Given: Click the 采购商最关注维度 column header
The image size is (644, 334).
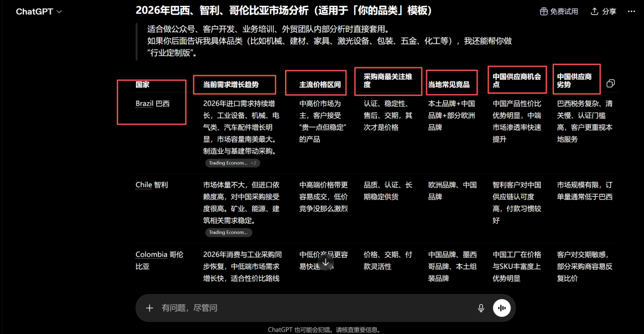Looking at the screenshot, I should click(388, 81).
